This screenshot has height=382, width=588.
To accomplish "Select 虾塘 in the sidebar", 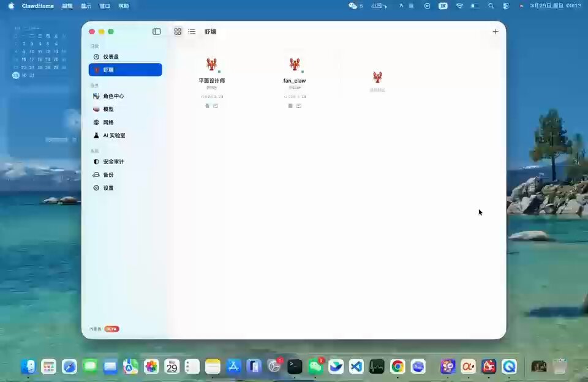I will click(109, 69).
